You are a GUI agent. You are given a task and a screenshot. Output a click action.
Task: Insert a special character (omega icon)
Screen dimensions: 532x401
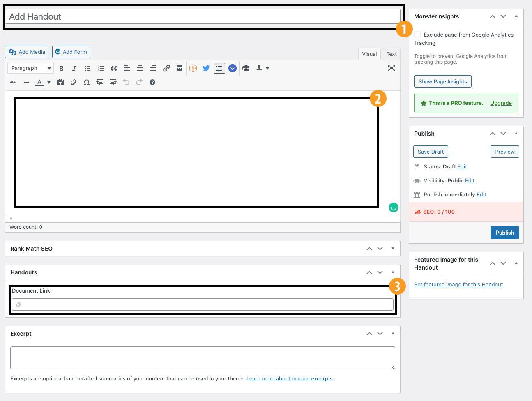tap(87, 82)
